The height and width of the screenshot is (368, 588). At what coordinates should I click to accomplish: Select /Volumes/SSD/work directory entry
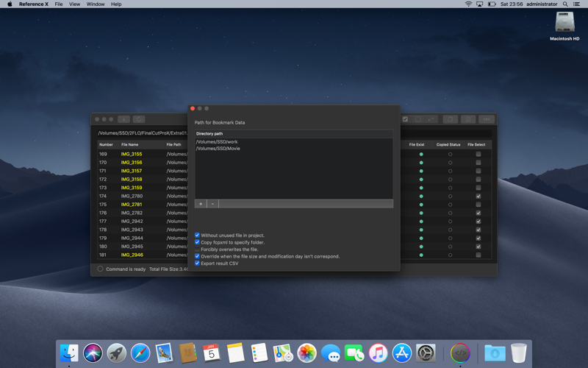[x=217, y=142]
